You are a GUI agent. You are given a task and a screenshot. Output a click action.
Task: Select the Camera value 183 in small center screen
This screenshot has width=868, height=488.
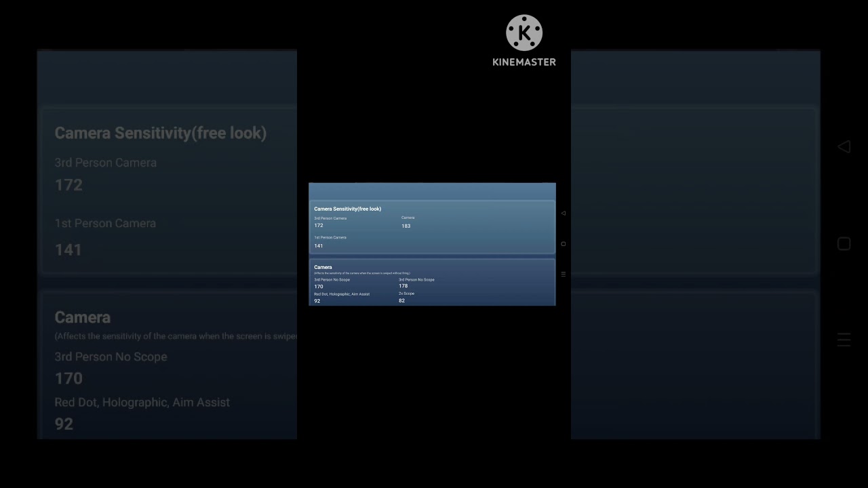[406, 226]
